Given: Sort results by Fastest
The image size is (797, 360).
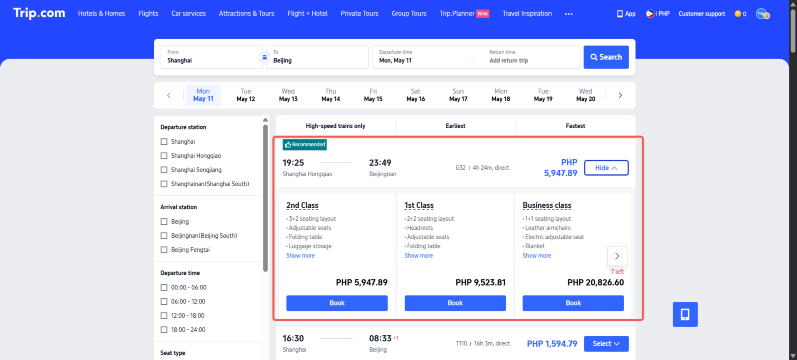Looking at the screenshot, I should click(575, 126).
